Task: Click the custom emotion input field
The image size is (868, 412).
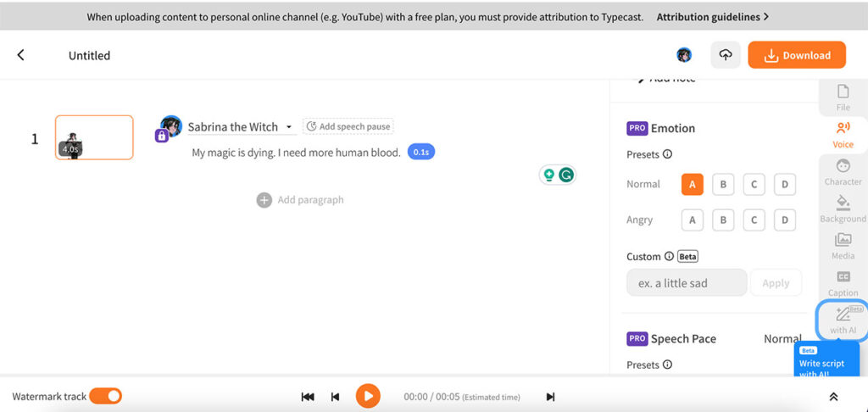Action: pyautogui.click(x=687, y=283)
